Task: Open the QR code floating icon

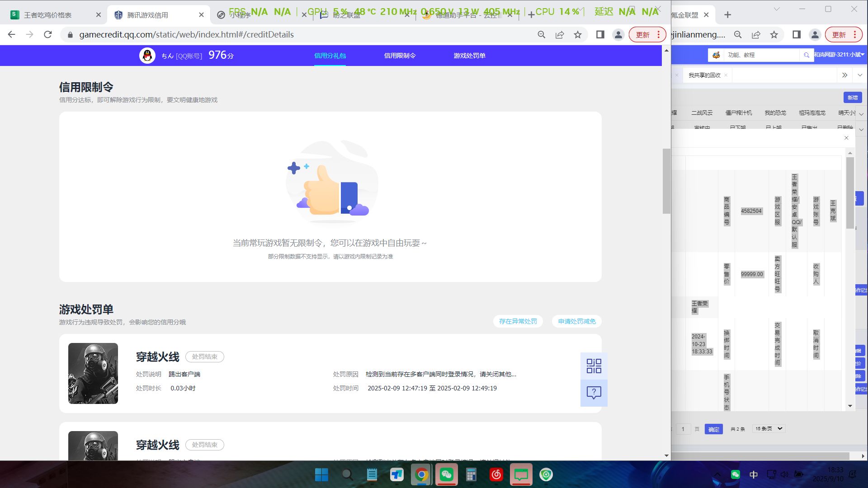Action: (594, 366)
